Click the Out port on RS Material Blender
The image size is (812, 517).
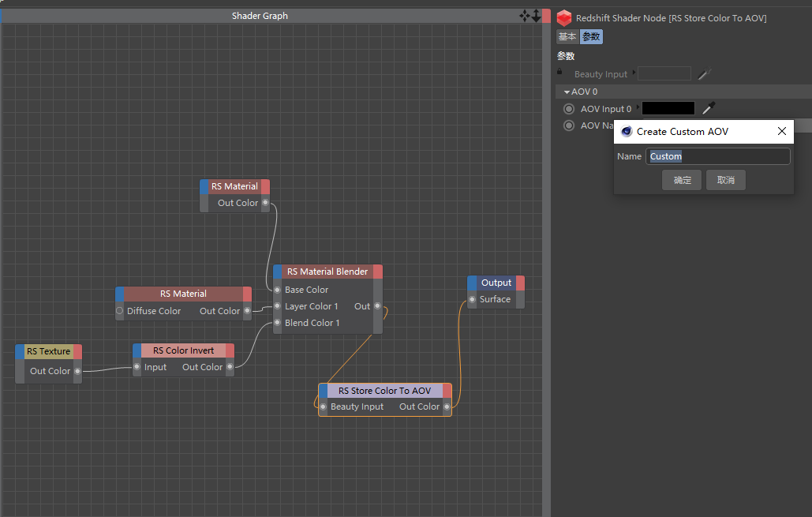(377, 306)
